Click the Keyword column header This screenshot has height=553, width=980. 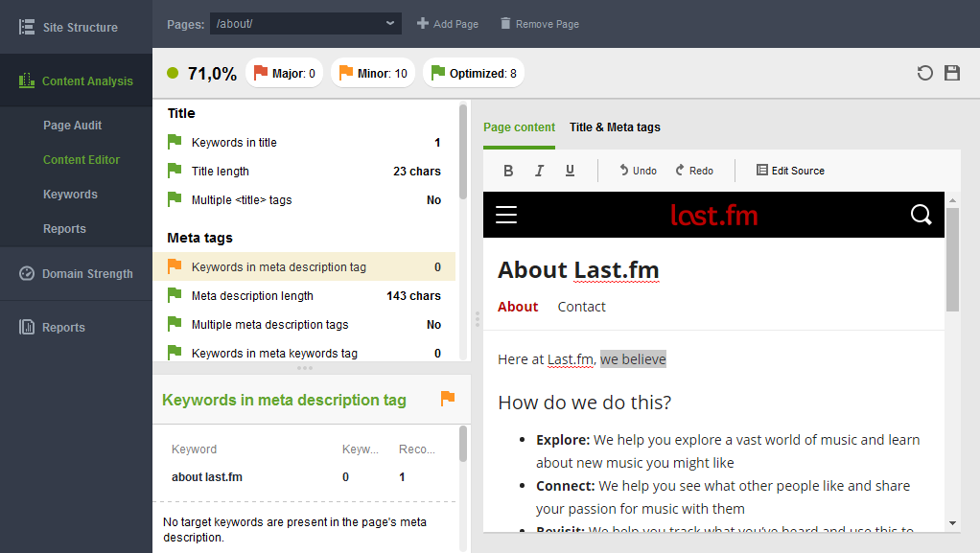(195, 449)
